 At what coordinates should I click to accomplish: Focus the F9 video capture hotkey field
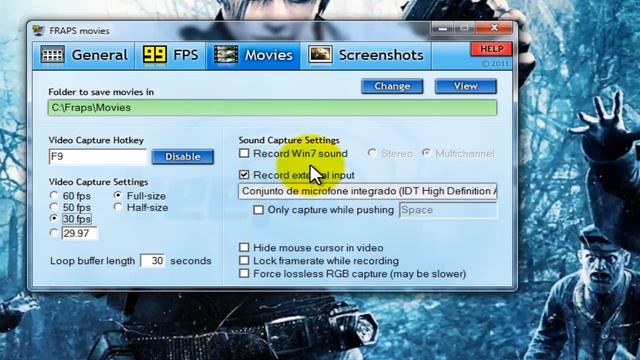click(98, 157)
